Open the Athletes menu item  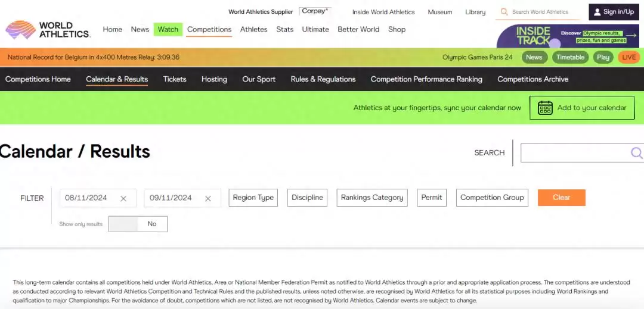(x=254, y=30)
